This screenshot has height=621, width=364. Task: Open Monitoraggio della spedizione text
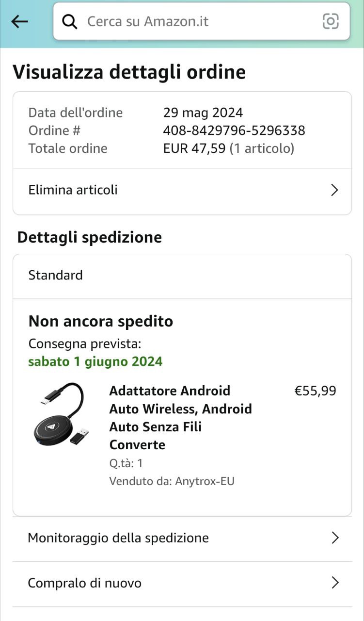coord(118,538)
